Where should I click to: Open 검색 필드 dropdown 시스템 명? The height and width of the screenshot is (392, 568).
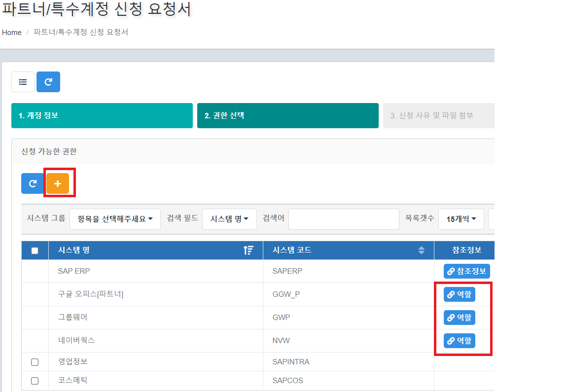point(229,219)
